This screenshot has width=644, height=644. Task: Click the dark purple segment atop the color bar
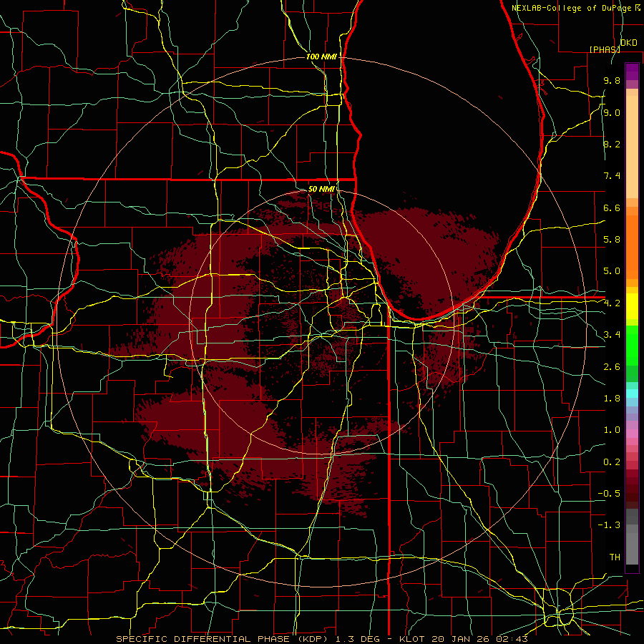point(632,72)
